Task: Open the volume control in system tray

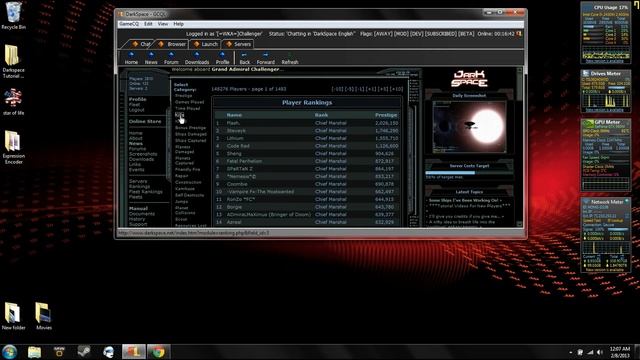Action: pos(600,352)
